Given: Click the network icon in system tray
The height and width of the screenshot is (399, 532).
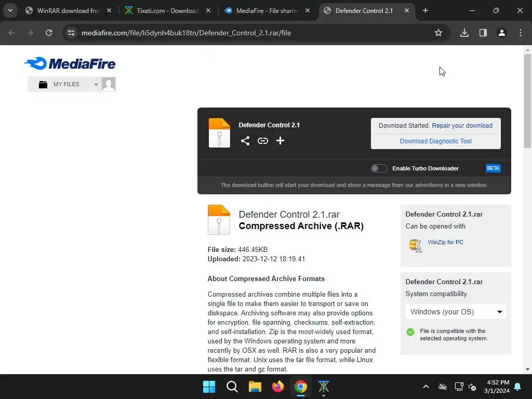Looking at the screenshot, I should (x=459, y=387).
